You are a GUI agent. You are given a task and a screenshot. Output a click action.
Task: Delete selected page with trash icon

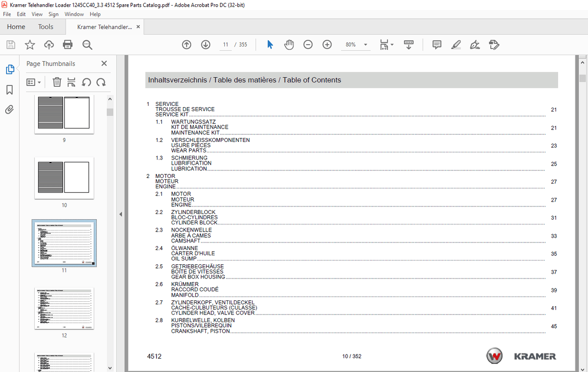point(57,82)
